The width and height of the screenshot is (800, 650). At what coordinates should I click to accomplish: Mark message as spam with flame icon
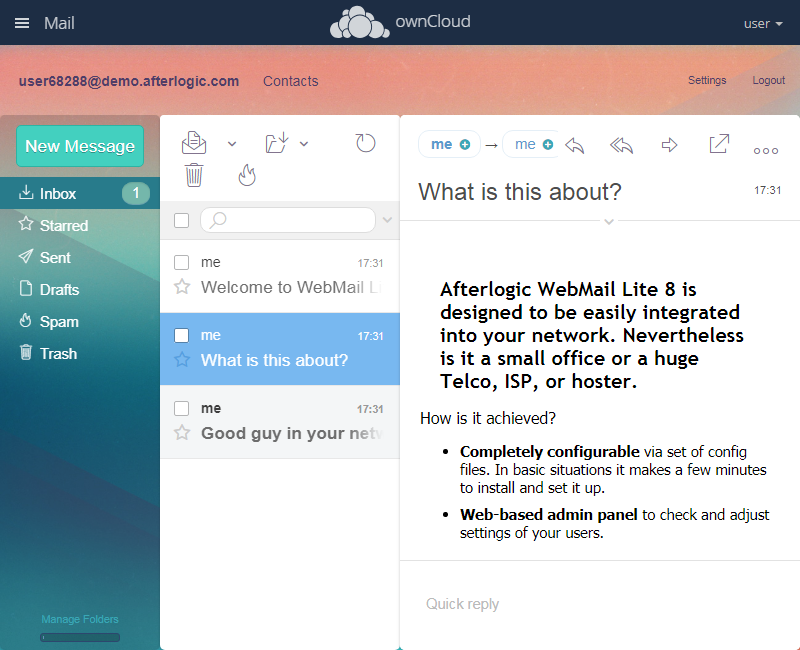[247, 176]
